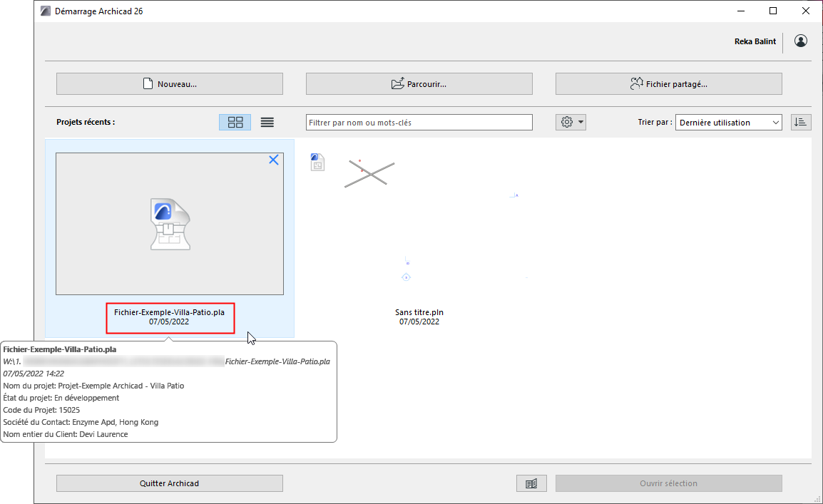Maximize the Démarrage Archicad 26 window
The width and height of the screenshot is (823, 504).
click(772, 11)
